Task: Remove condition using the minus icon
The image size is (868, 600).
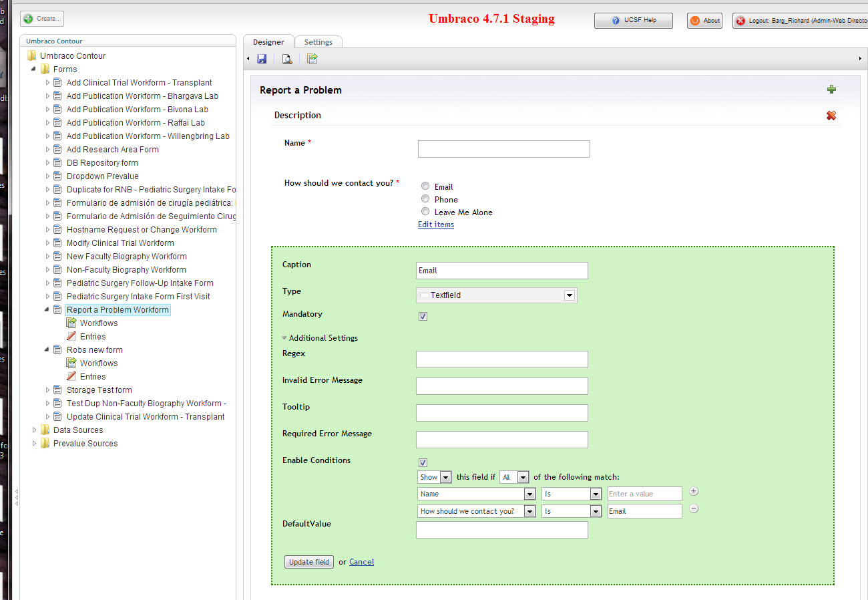Action: (694, 509)
